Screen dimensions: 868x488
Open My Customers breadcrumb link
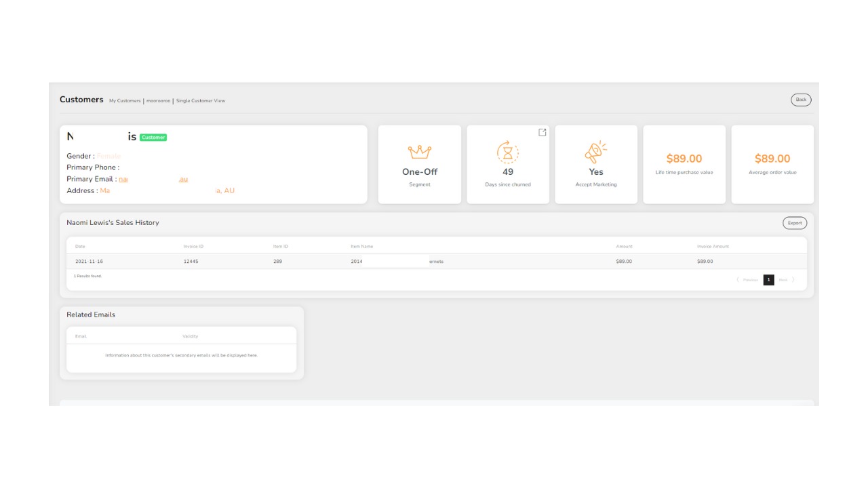click(x=125, y=101)
